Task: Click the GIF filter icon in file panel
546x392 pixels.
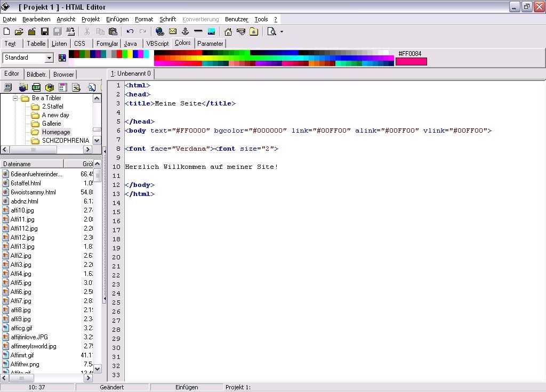Action: click(36, 87)
